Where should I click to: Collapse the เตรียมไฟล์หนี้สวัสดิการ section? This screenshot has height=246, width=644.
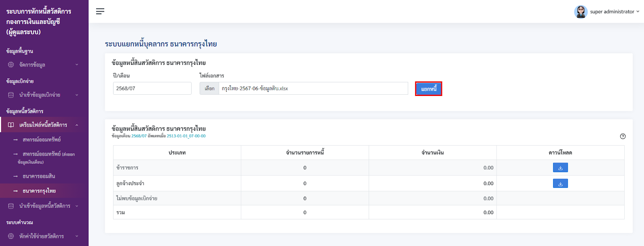[77, 125]
